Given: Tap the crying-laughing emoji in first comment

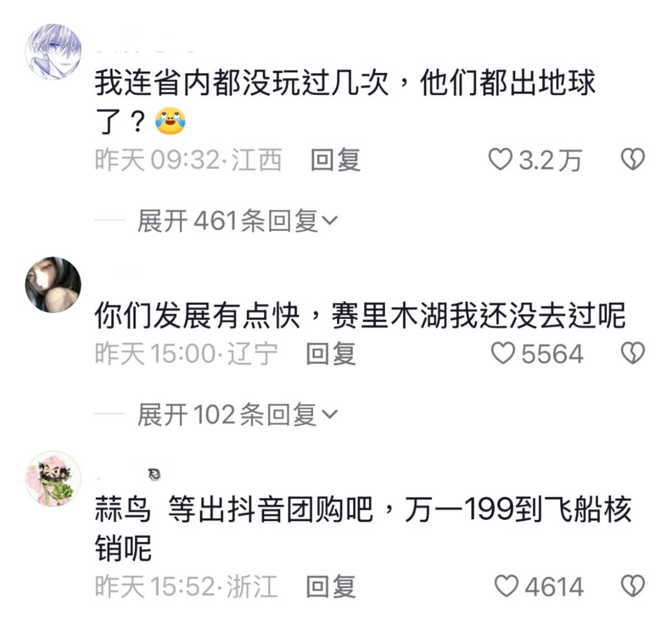Looking at the screenshot, I should (x=170, y=120).
